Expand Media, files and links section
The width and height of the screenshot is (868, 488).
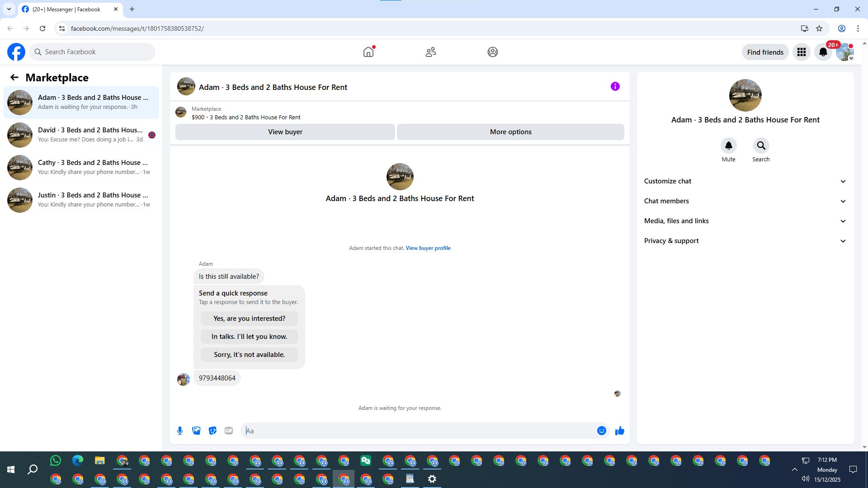[745, 221]
